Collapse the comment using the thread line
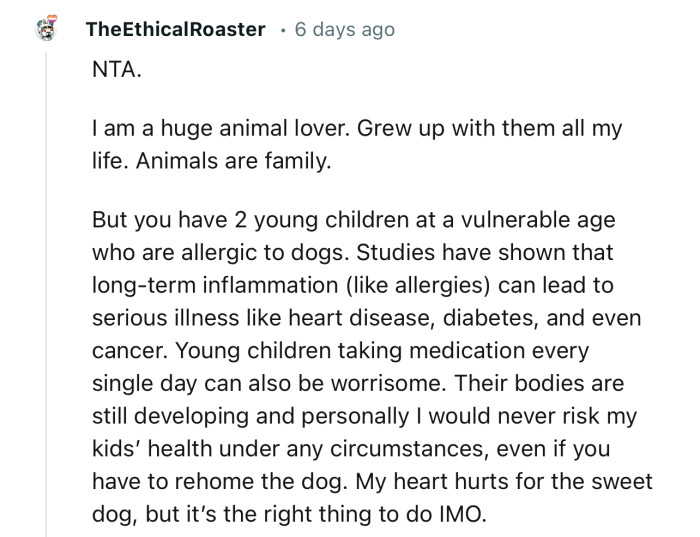 pyautogui.click(x=46, y=300)
